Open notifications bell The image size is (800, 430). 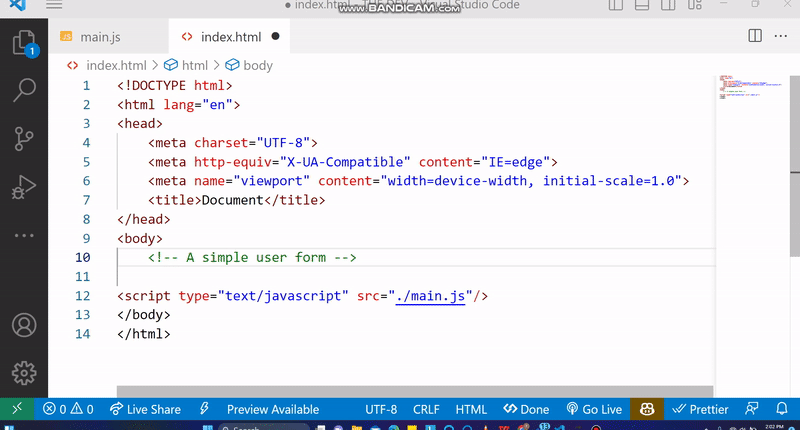pyautogui.click(x=782, y=409)
